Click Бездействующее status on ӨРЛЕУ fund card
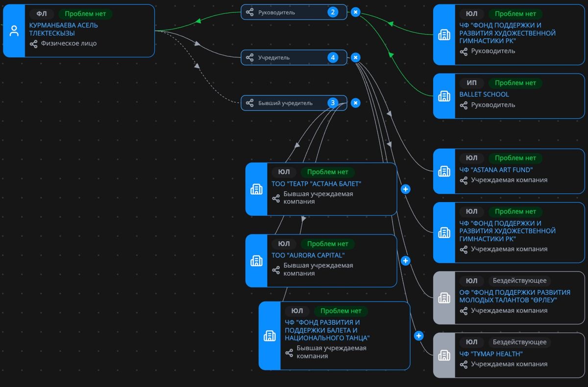588x387 pixels. pyautogui.click(x=519, y=281)
